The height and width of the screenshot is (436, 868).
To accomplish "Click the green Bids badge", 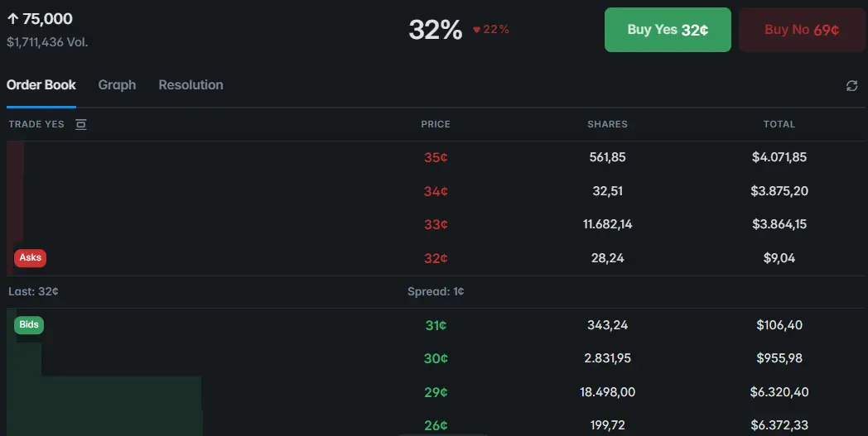I will (29, 324).
